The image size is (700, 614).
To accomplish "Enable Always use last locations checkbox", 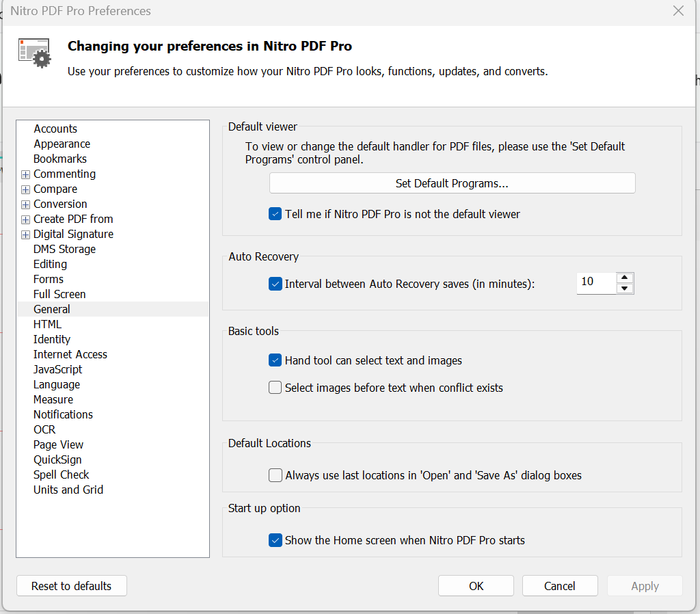I will (275, 475).
